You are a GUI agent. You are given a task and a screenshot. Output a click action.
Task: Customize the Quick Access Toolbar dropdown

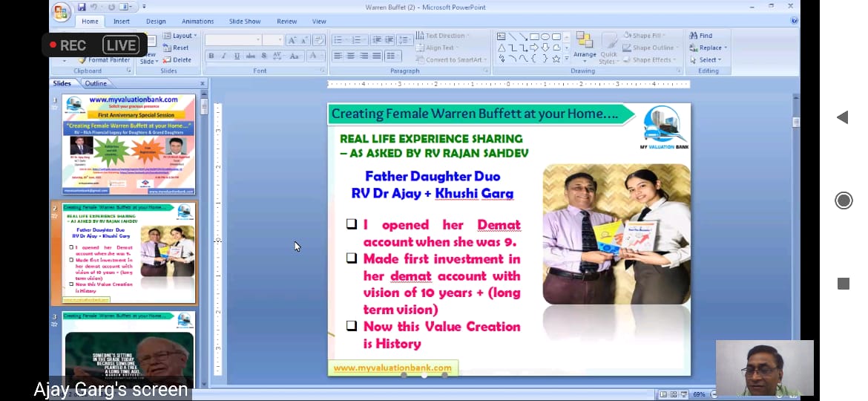(x=144, y=7)
